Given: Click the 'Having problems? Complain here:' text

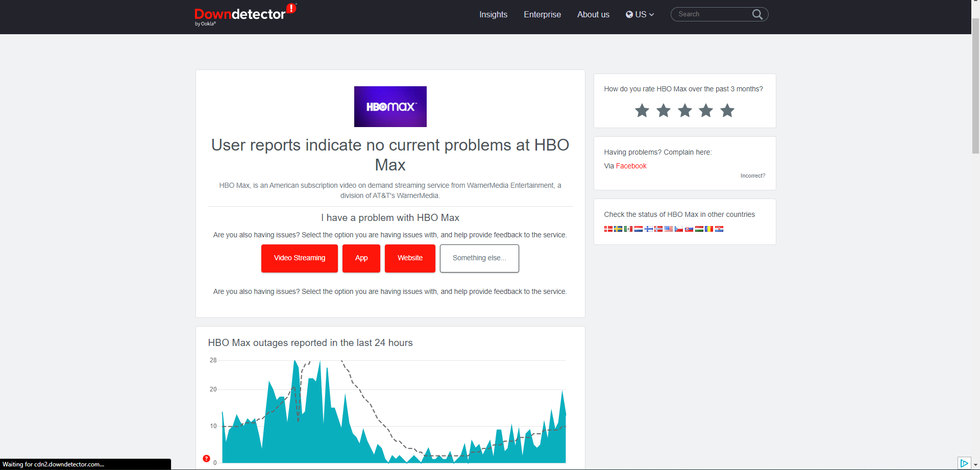Looking at the screenshot, I should click(658, 152).
